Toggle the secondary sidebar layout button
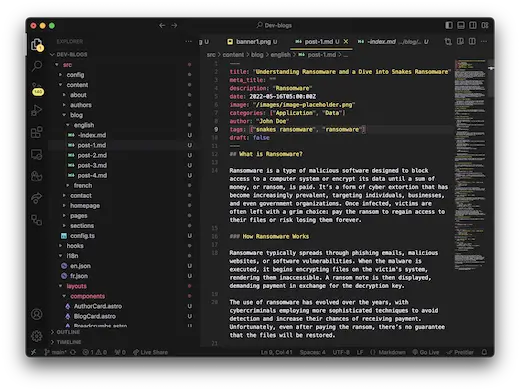 click(x=473, y=25)
